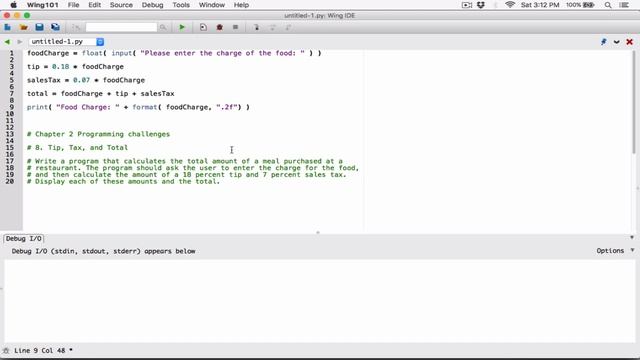Open the Help menu
640x360 pixels.
tap(241, 5)
